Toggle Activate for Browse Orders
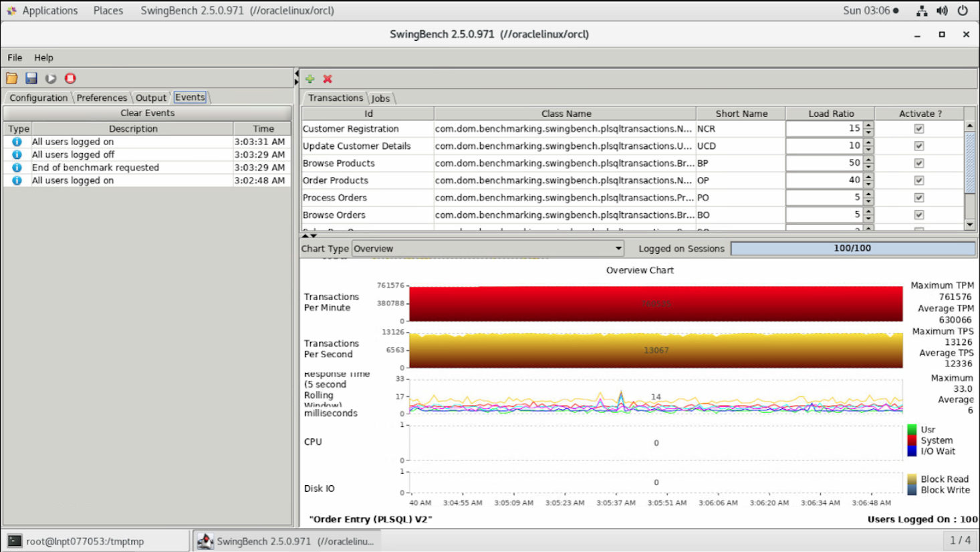The width and height of the screenshot is (980, 552). tap(919, 215)
